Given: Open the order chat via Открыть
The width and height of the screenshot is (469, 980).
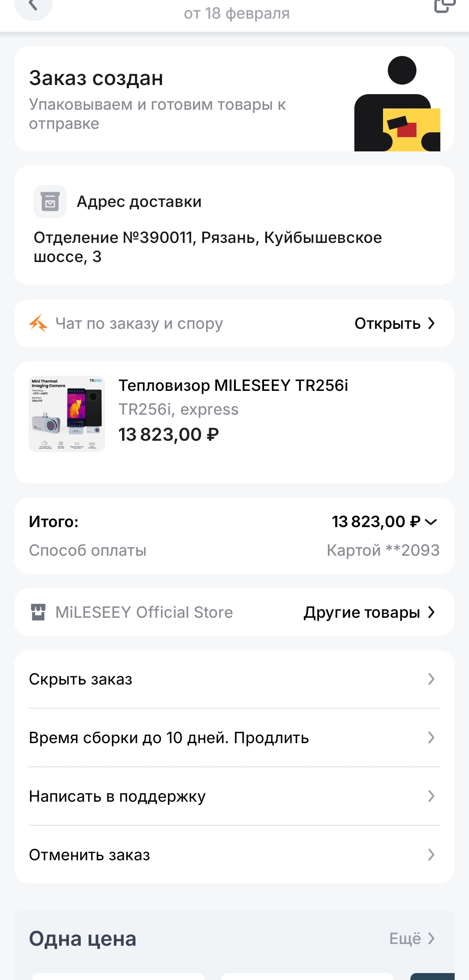Looking at the screenshot, I should [394, 324].
